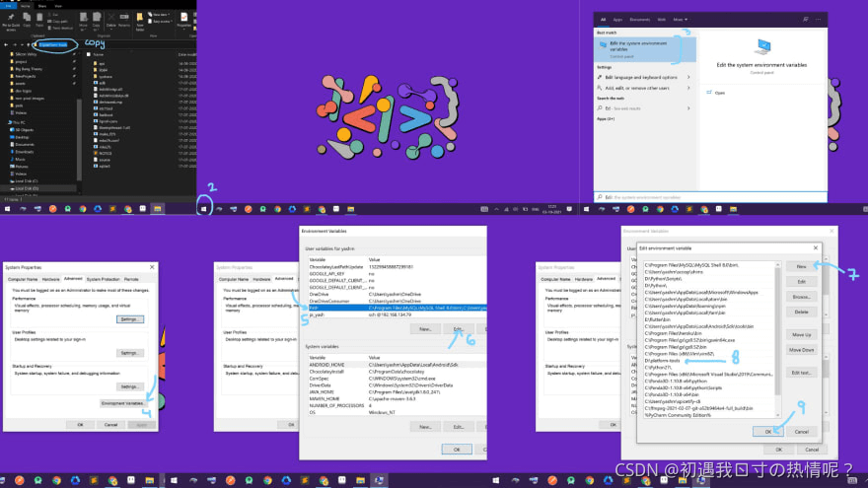The height and width of the screenshot is (488, 868).
Task: Click Move Up in Edit environment variable dialog
Action: (801, 335)
